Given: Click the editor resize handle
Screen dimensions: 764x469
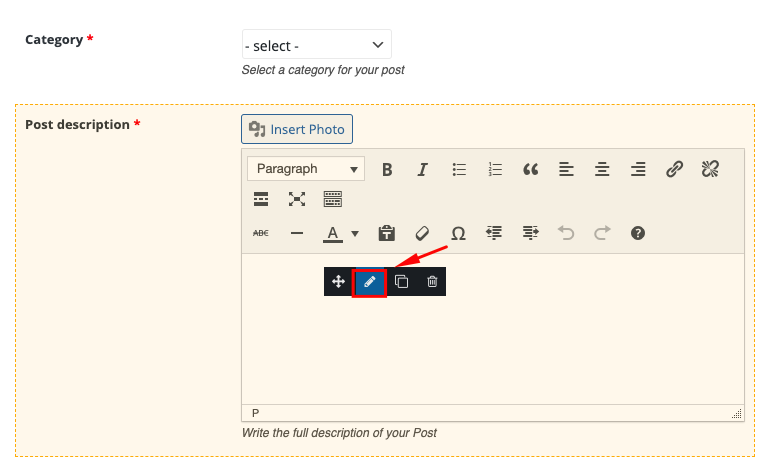Looking at the screenshot, I should [737, 413].
